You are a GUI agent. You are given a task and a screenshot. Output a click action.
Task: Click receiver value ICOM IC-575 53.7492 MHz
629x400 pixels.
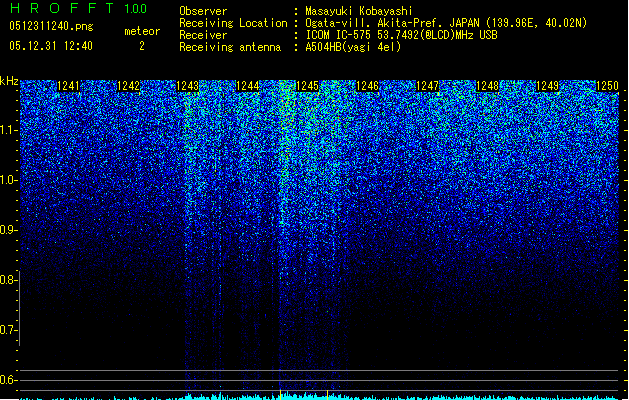coord(402,35)
